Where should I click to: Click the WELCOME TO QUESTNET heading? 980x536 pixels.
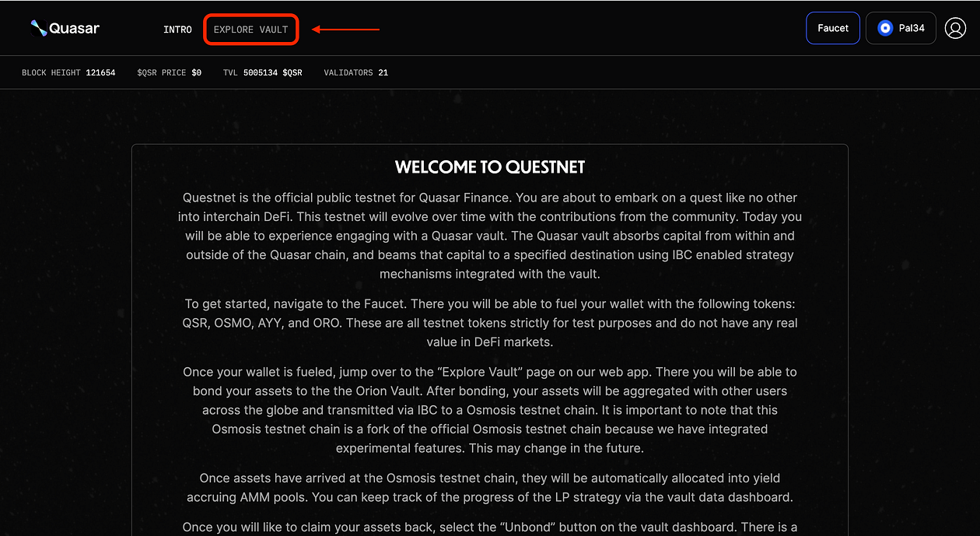pyautogui.click(x=490, y=166)
